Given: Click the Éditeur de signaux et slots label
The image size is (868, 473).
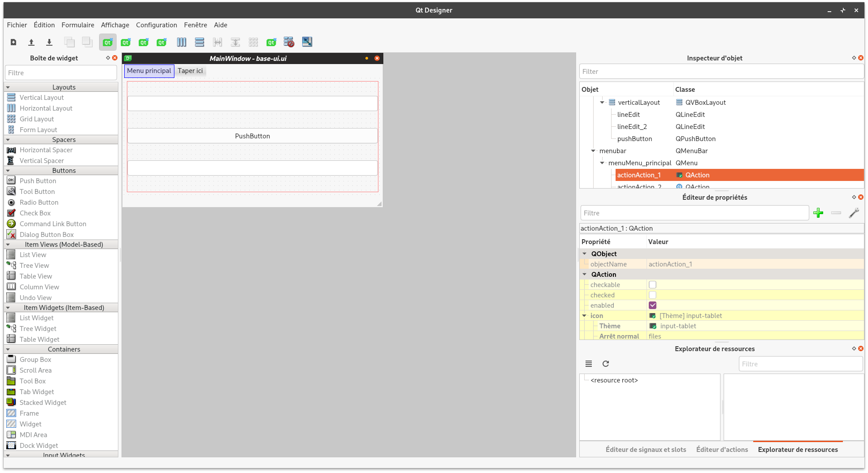Looking at the screenshot, I should tap(646, 449).
